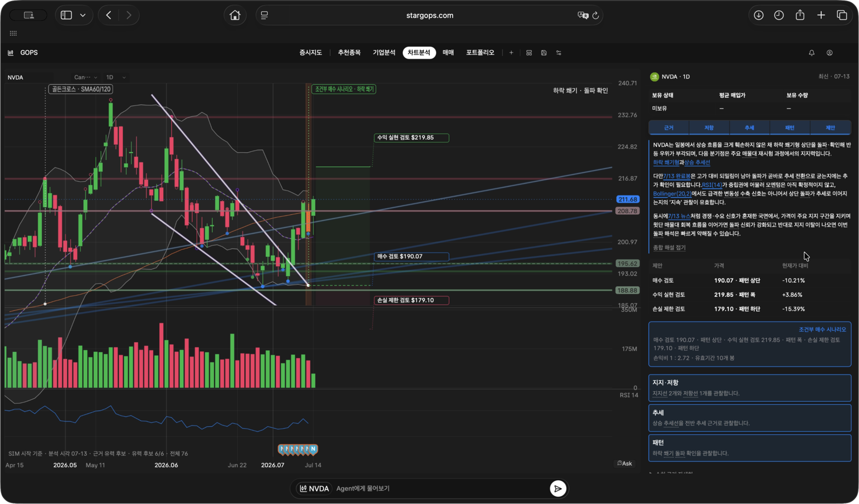Select the 추세 segment tab
This screenshot has width=859, height=504.
coord(750,128)
